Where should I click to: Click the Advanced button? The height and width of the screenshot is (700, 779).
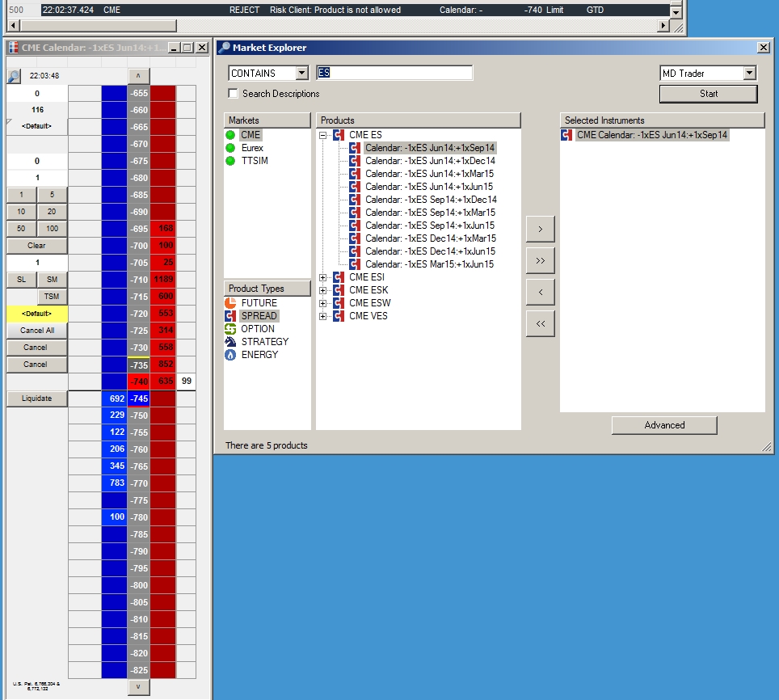(664, 425)
